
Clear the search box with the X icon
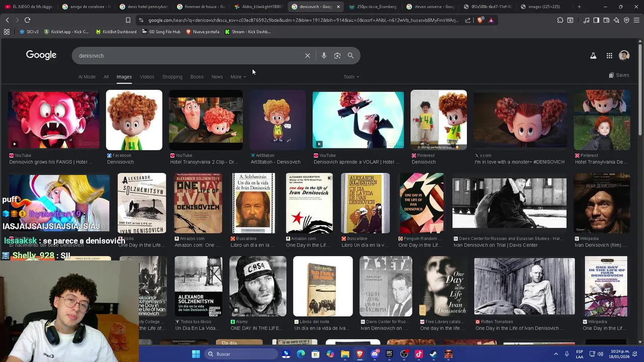click(307, 56)
